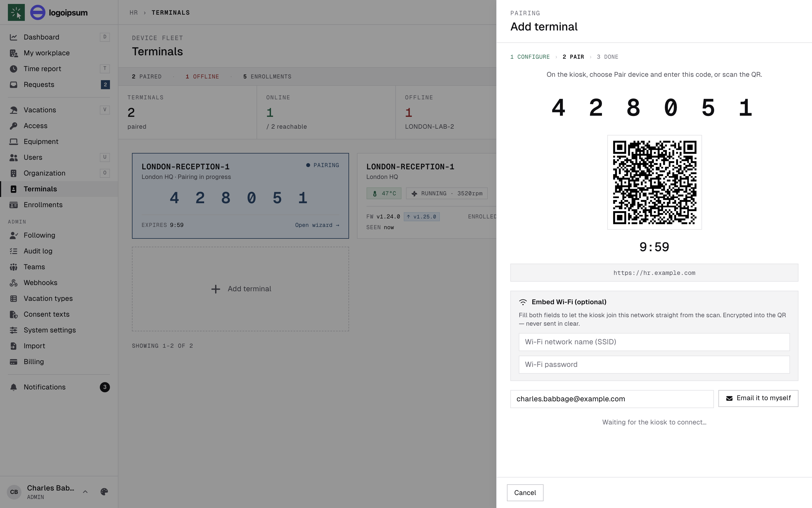The height and width of the screenshot is (508, 812).
Task: Click the Vacations umbrella icon
Action: pyautogui.click(x=14, y=110)
